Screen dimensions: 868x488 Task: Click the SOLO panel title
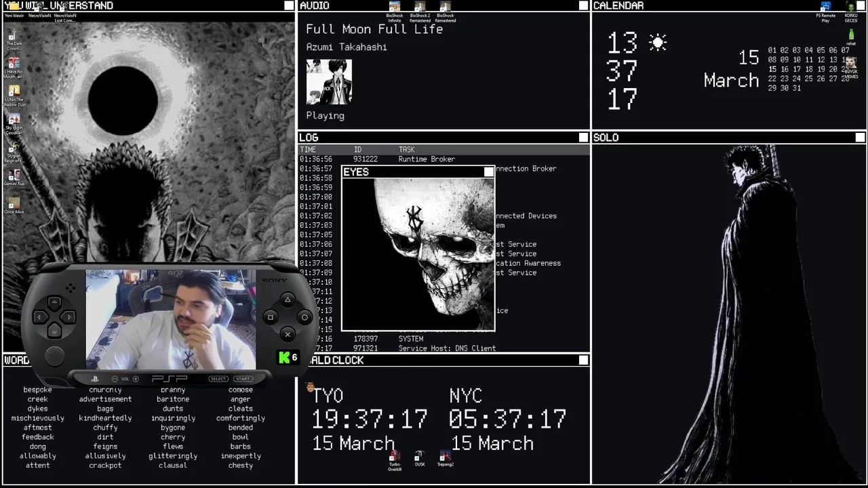(x=606, y=138)
